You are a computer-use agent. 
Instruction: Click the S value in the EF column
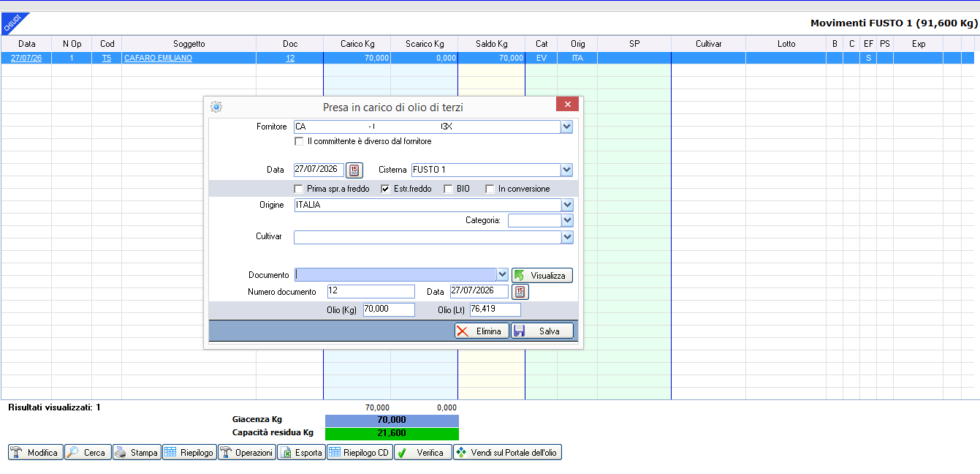[x=868, y=58]
